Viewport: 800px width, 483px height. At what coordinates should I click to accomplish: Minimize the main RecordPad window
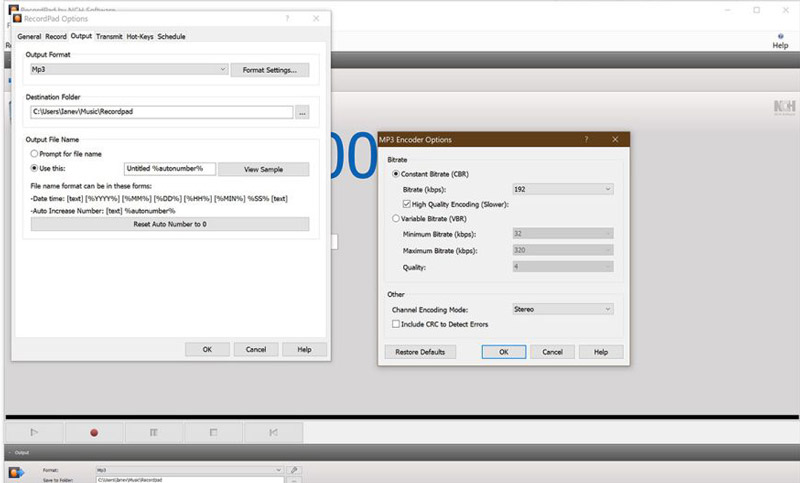[728, 10]
